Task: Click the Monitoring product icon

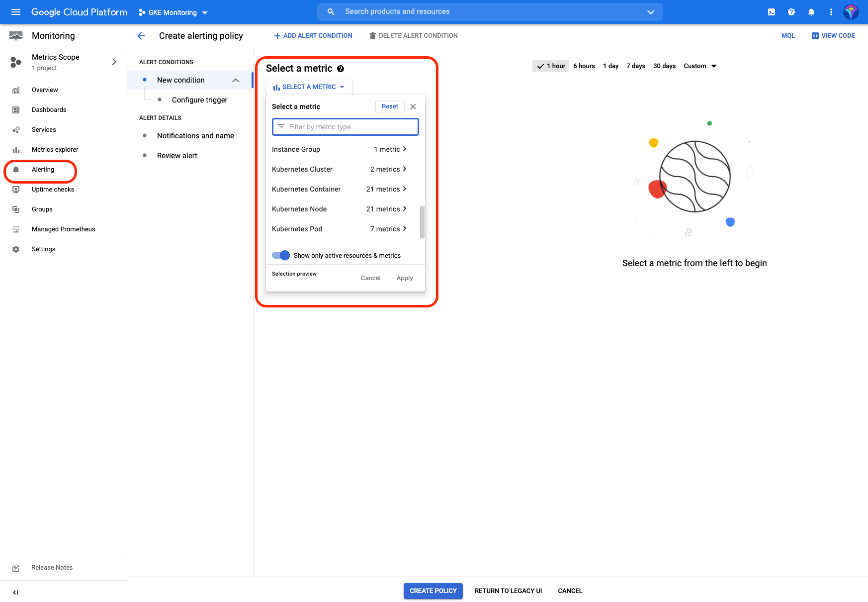Action: [16, 36]
